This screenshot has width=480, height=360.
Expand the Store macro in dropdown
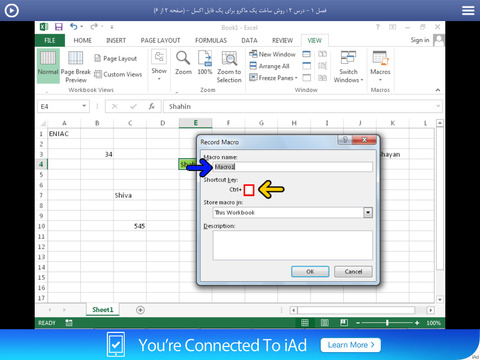pyautogui.click(x=368, y=212)
